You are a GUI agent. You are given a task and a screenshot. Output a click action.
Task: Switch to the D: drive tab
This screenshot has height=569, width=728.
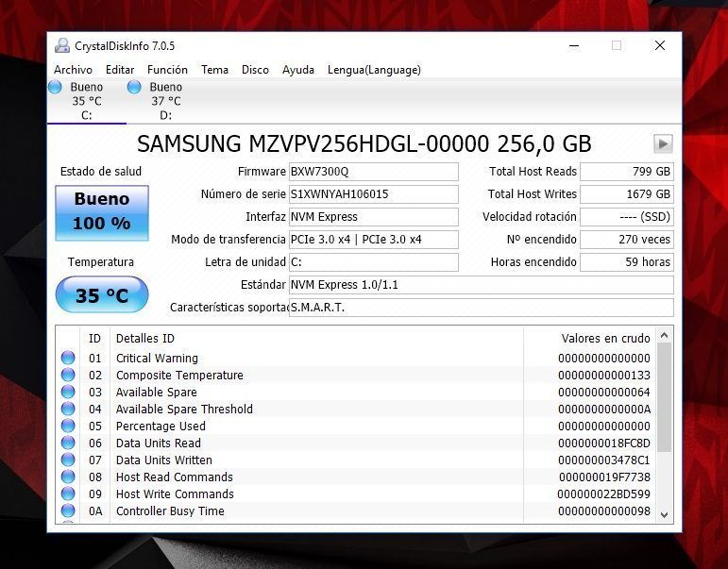click(165, 101)
